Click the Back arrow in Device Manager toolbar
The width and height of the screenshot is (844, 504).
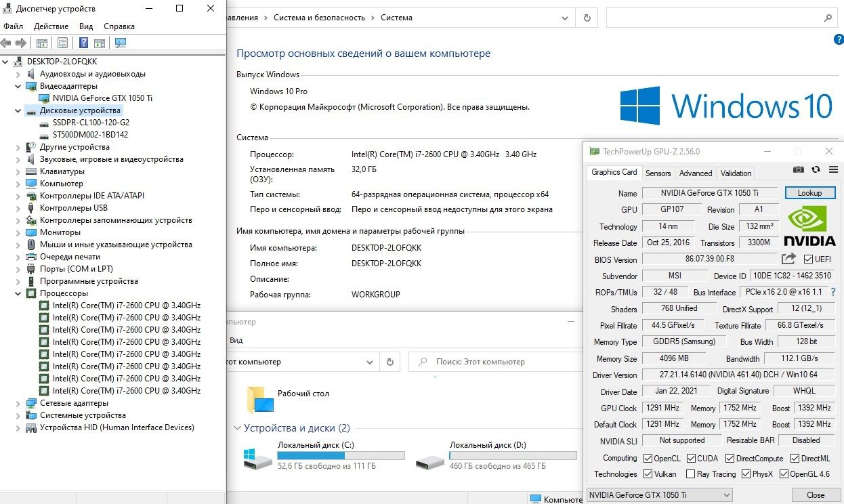6,43
